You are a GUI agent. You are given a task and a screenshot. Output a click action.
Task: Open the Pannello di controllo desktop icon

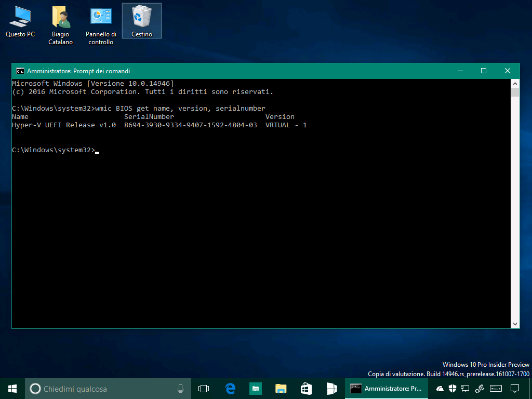[101, 25]
